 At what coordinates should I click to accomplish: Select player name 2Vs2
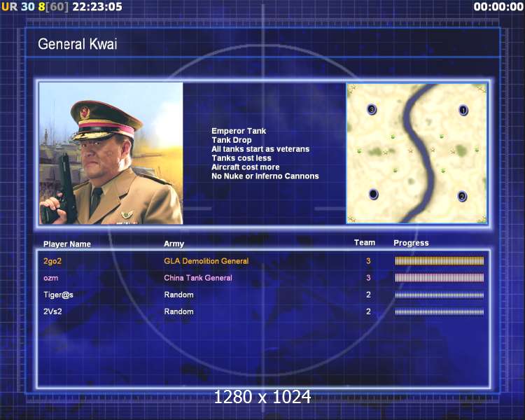tap(52, 311)
